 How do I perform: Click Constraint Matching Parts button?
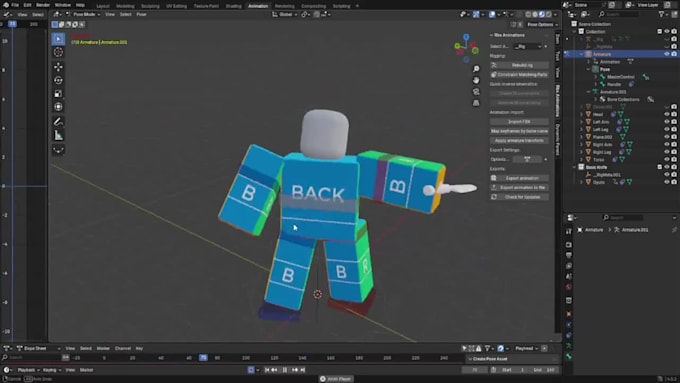pos(519,75)
